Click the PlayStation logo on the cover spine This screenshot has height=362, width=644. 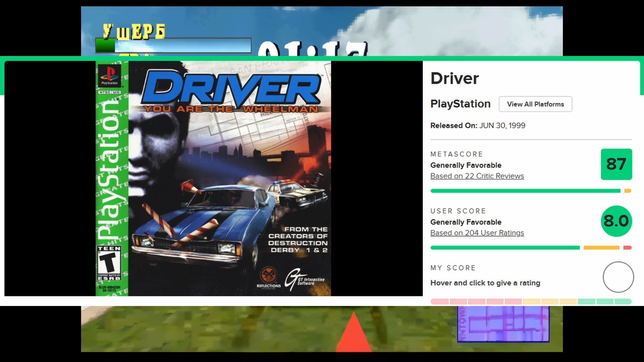point(109,76)
